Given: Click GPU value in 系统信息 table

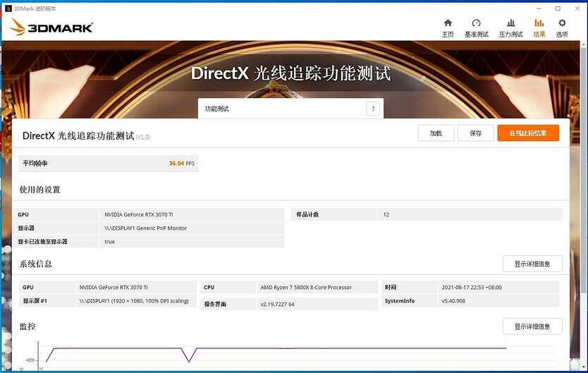Looking at the screenshot, I should (114, 287).
